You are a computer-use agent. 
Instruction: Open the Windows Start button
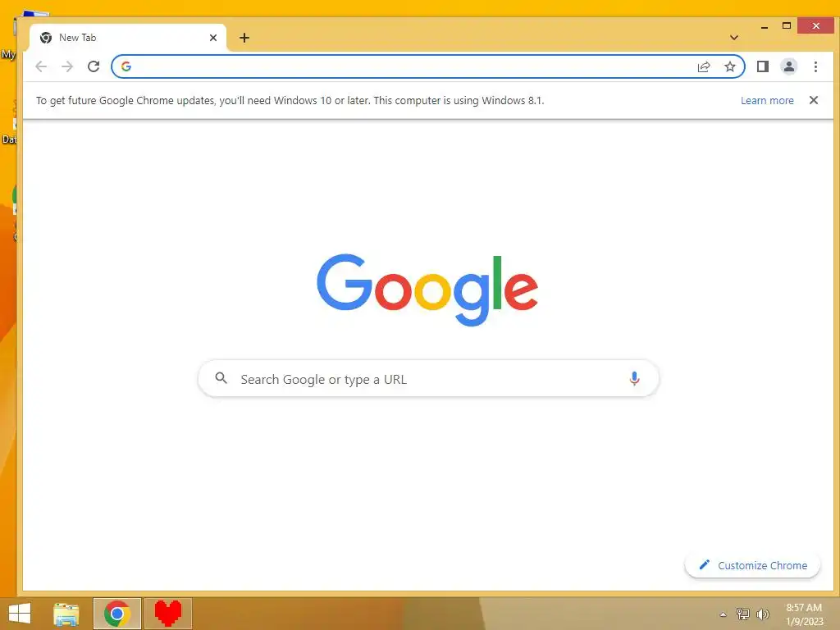(20, 614)
